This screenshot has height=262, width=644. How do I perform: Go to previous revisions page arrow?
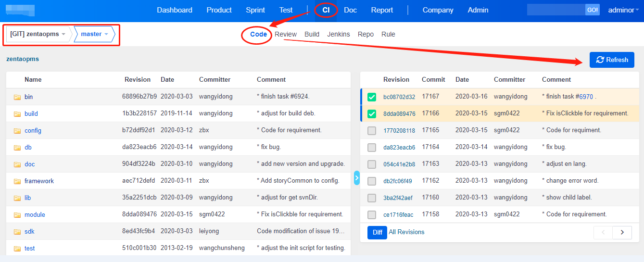603,233
